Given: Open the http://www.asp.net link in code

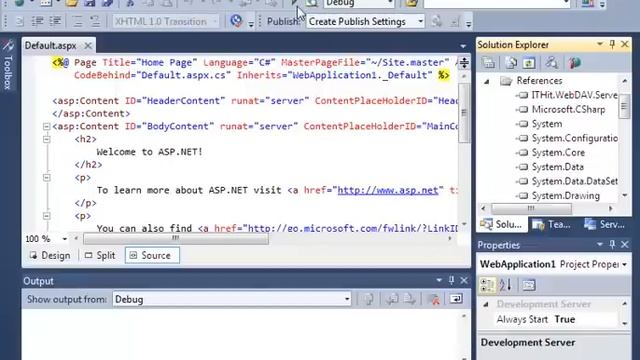Looking at the screenshot, I should (x=388, y=190).
